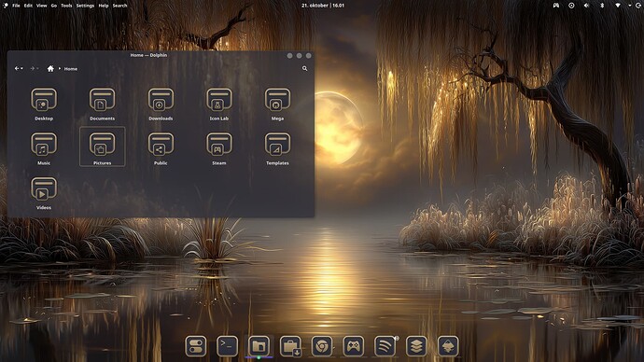Launch Spotify from the dock
Screen dimensions: 644x362
point(385,346)
